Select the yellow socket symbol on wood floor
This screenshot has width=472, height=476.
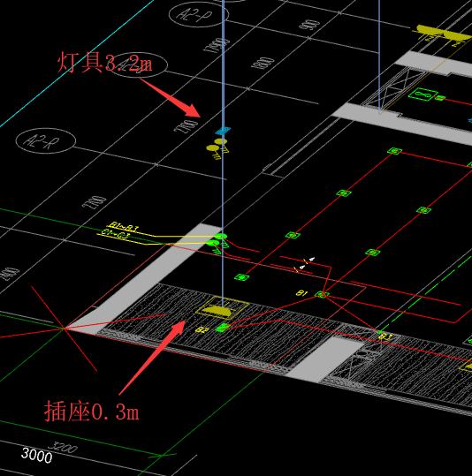[x=222, y=307]
